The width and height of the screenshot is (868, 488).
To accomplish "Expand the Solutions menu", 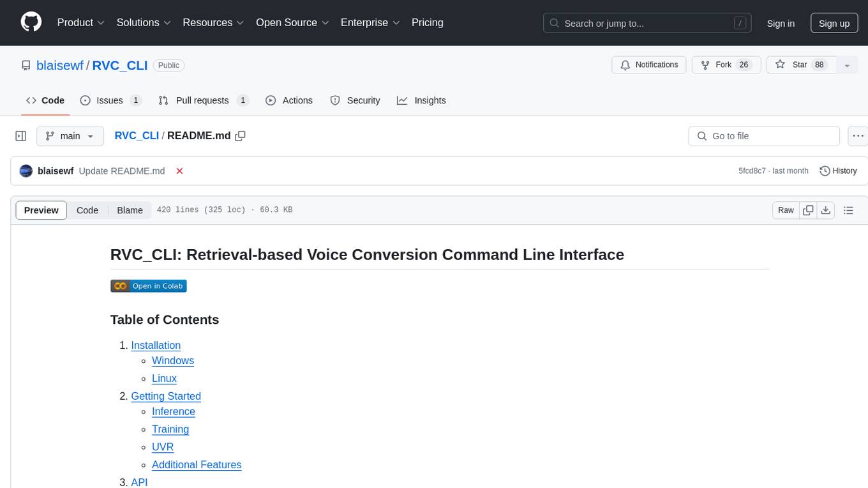I will [144, 22].
